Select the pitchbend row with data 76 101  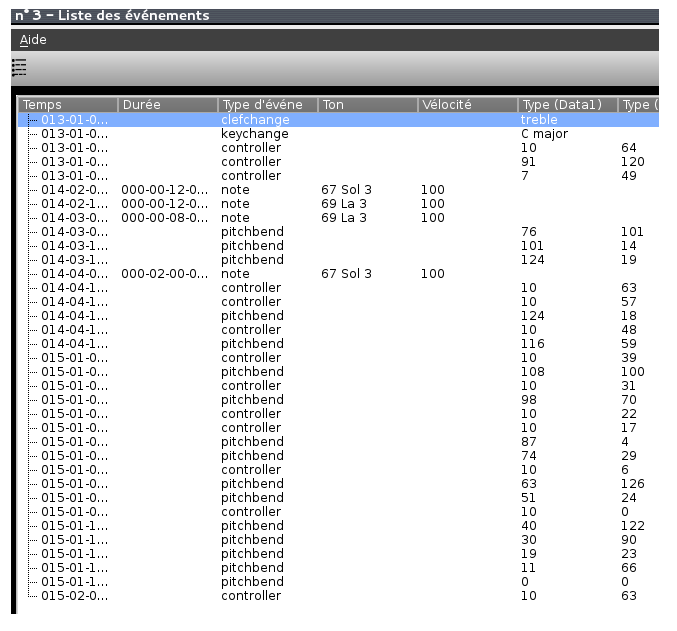coord(338,232)
